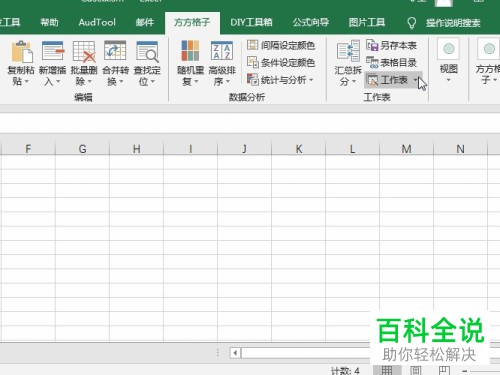
Task: Select the 方方格子 ribbon tab
Action: pyautogui.click(x=192, y=22)
